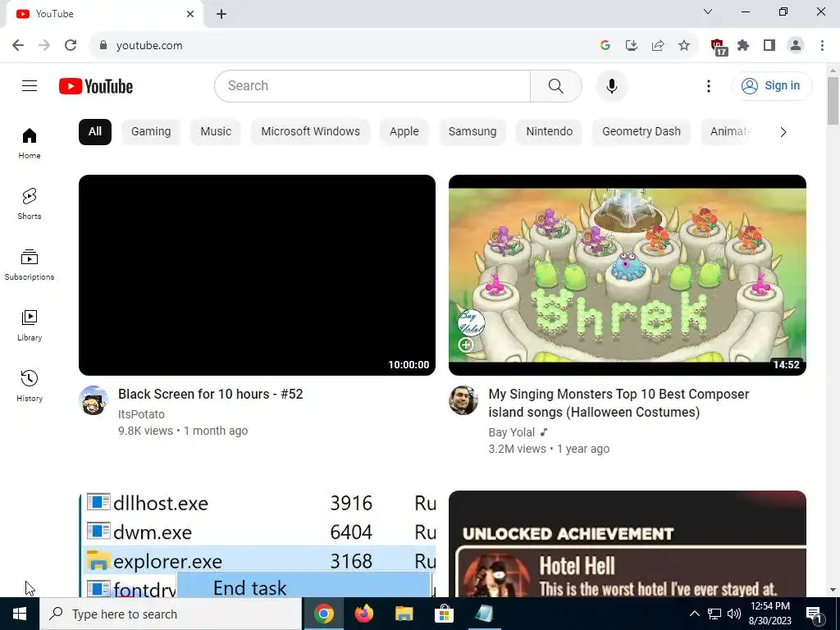Screen dimensions: 840x630
Task: Open the tab search dropdown chevron
Action: [x=708, y=11]
